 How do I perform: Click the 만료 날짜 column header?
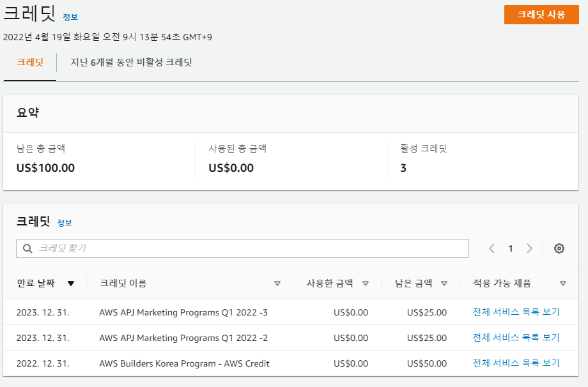pos(36,284)
